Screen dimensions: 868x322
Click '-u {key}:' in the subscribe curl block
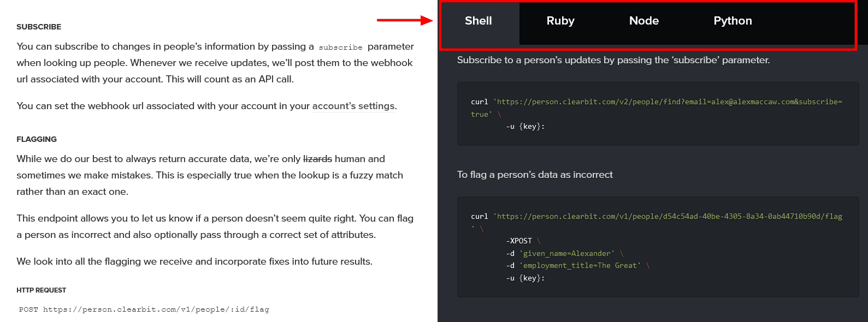525,127
